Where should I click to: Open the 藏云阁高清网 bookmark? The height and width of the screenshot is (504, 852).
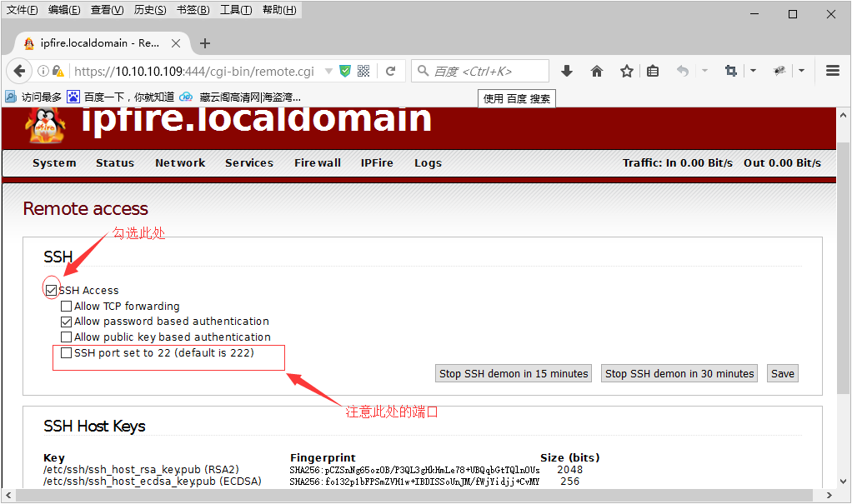(x=240, y=97)
